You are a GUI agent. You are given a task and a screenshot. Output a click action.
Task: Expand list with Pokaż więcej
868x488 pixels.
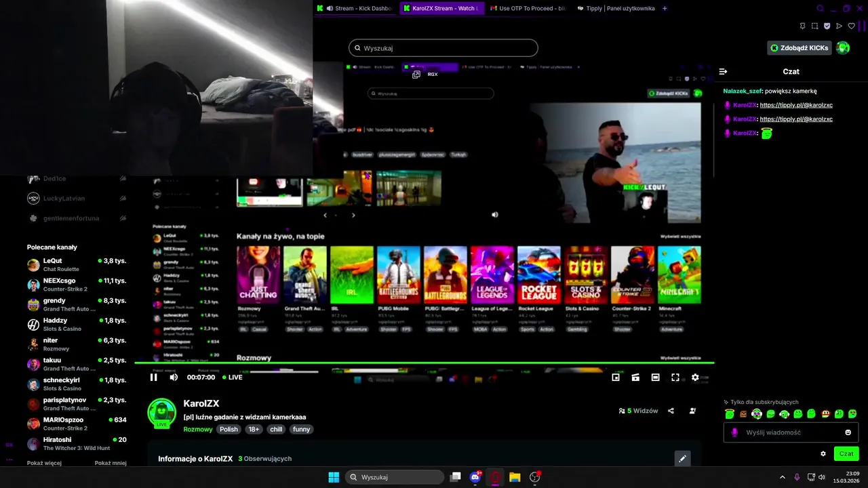[44, 464]
